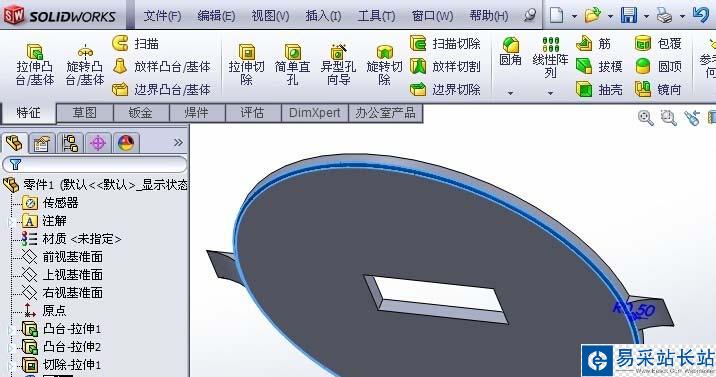Expand the manager panel tabs chevron
Viewport: 716px width, 377px height.
pyautogui.click(x=178, y=143)
